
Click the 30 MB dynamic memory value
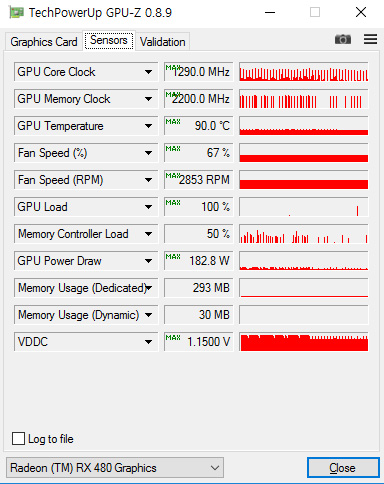[199, 315]
